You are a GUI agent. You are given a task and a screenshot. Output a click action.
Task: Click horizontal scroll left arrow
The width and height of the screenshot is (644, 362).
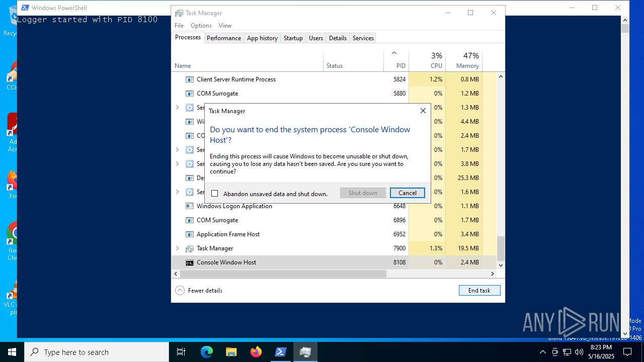coord(176,274)
